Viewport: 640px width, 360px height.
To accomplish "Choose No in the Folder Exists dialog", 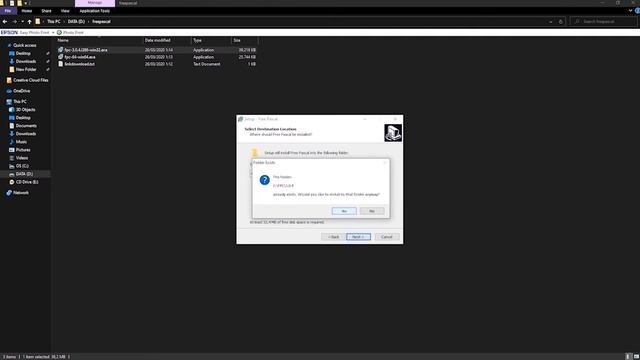I will tap(372, 211).
